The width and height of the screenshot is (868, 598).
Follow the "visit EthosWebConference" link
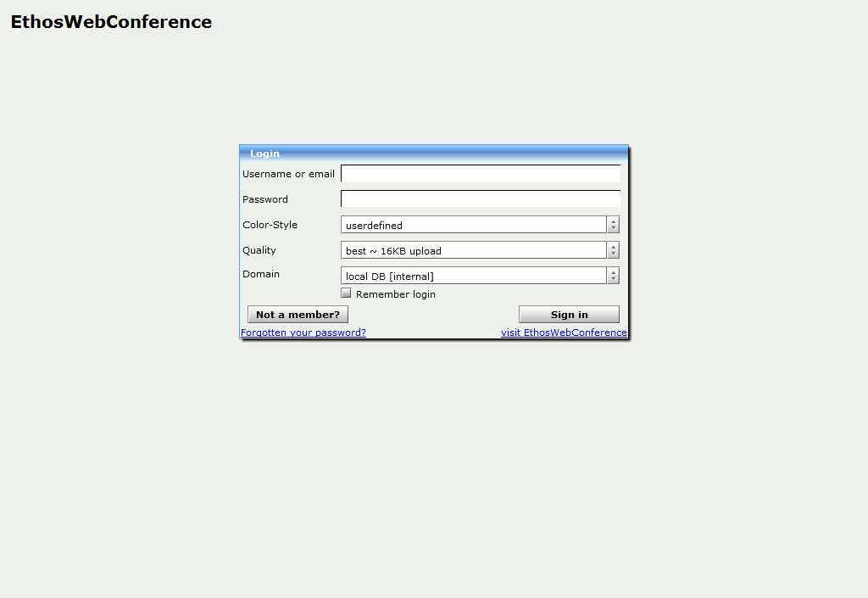[x=564, y=333]
